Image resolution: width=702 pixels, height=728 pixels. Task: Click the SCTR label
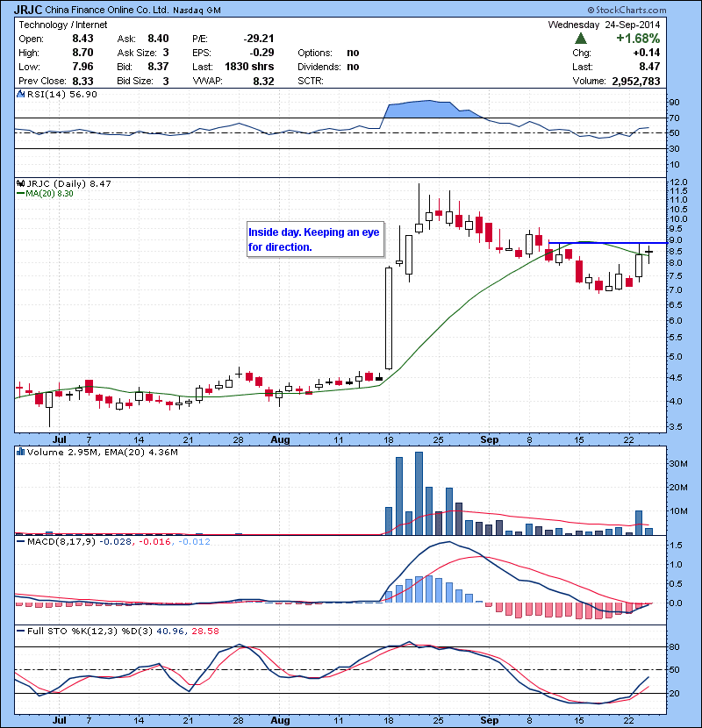click(x=311, y=81)
